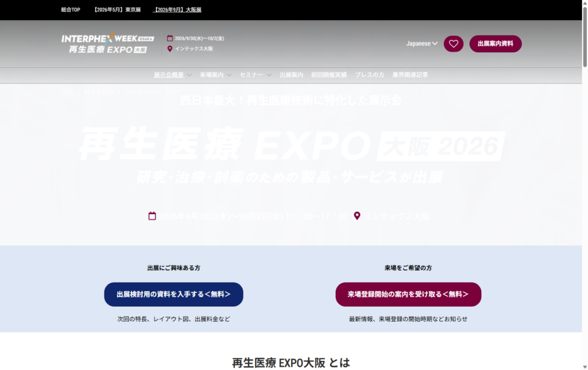Open the 総合TOP link in the top bar
This screenshot has height=370, width=588.
pos(72,10)
